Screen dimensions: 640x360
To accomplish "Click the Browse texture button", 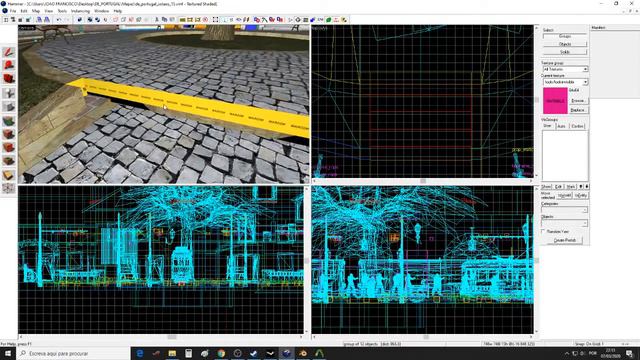I will coord(578,100).
